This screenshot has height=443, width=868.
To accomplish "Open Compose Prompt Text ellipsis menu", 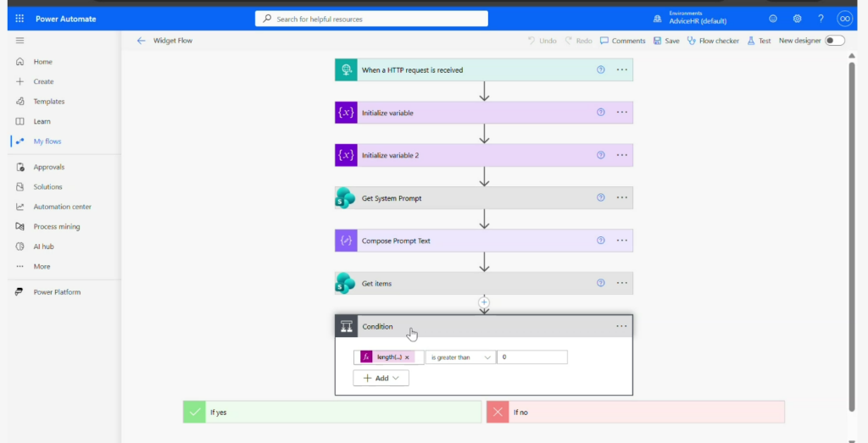I will (x=621, y=240).
